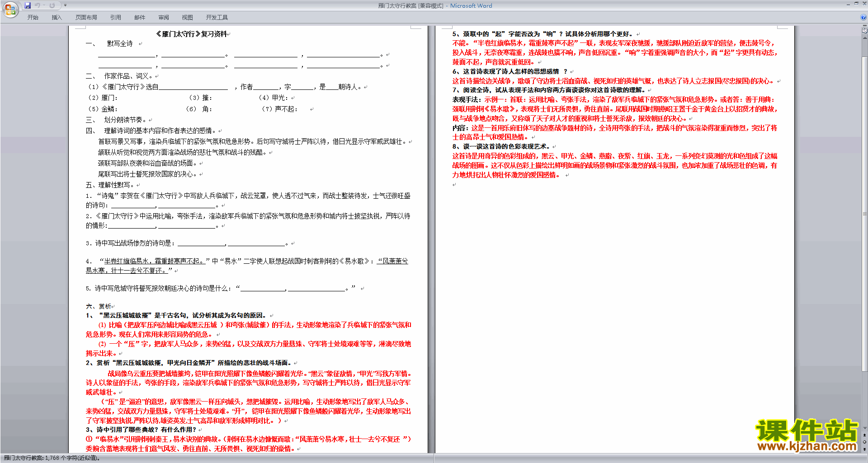Open Word Help with the blue question mark
The height and width of the screenshot is (463, 868).
[x=863, y=17]
